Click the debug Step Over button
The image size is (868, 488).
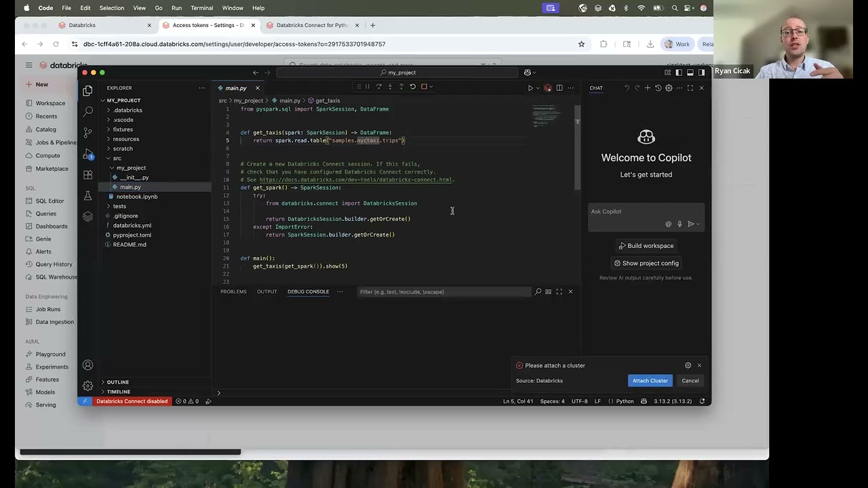[378, 87]
